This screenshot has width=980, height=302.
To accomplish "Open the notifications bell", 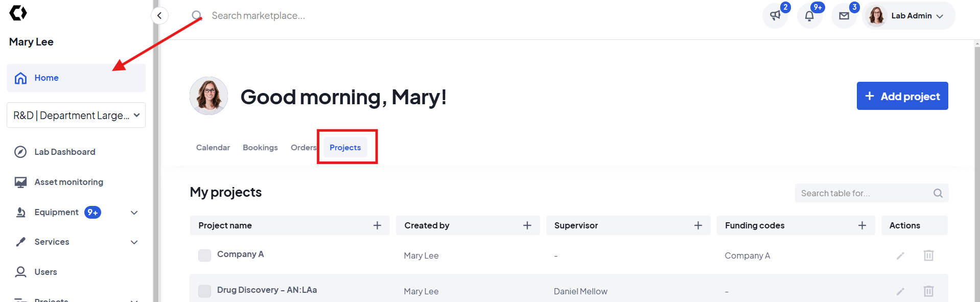I will pos(809,16).
